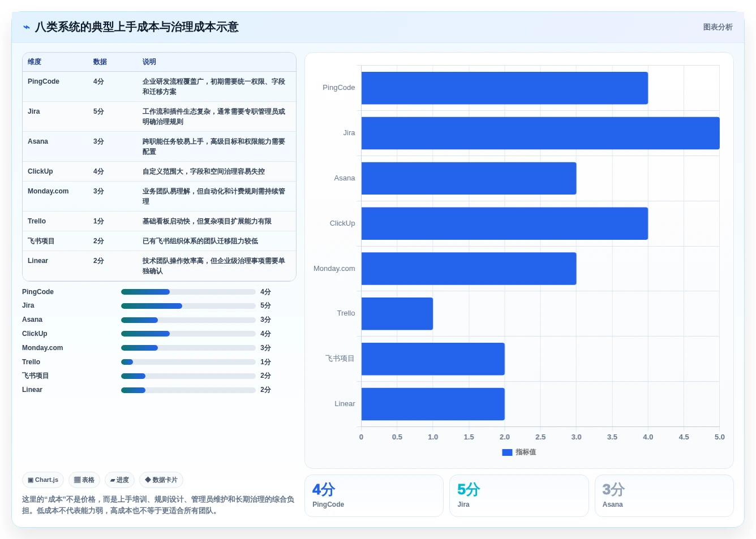Click the PingCode progress bar
The height and width of the screenshot is (539, 756).
(x=188, y=292)
